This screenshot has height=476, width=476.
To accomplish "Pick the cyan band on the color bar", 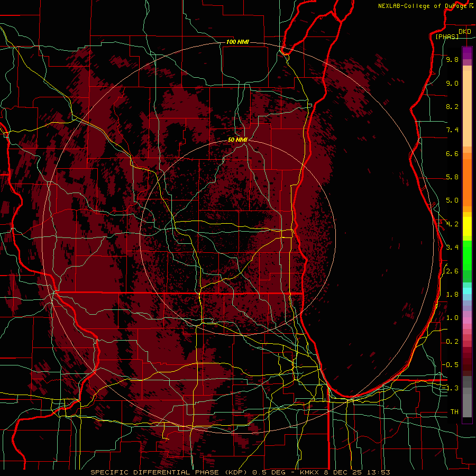I will 467,291.
